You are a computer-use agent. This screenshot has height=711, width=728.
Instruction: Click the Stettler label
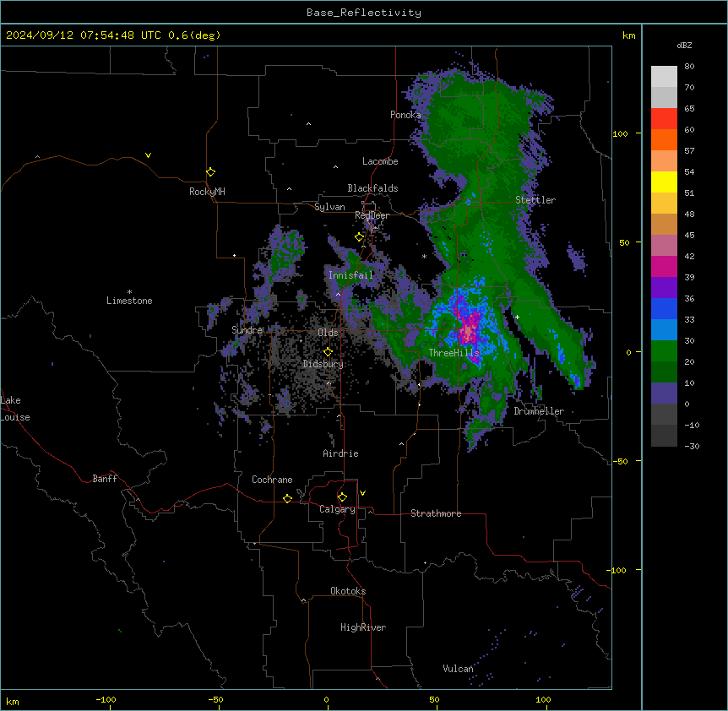pyautogui.click(x=535, y=200)
